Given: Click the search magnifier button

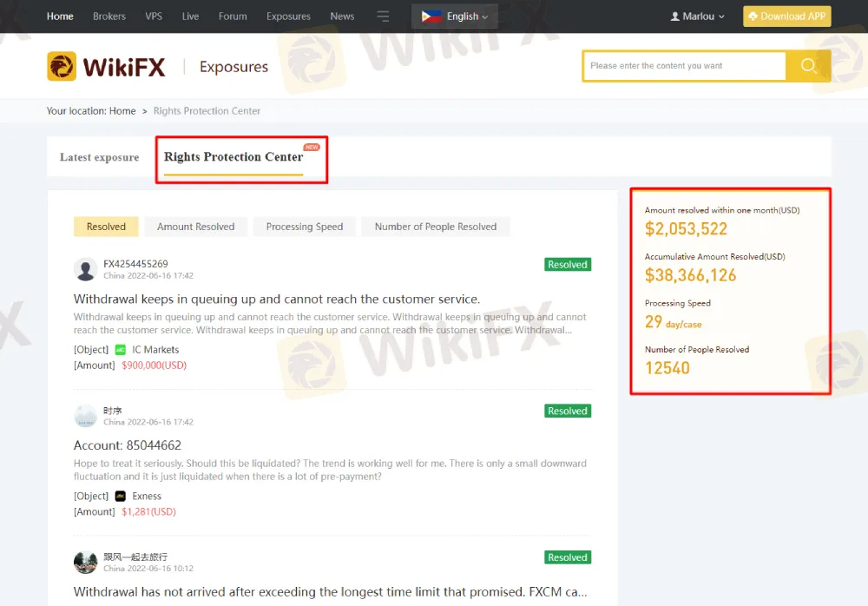Looking at the screenshot, I should pyautogui.click(x=808, y=66).
